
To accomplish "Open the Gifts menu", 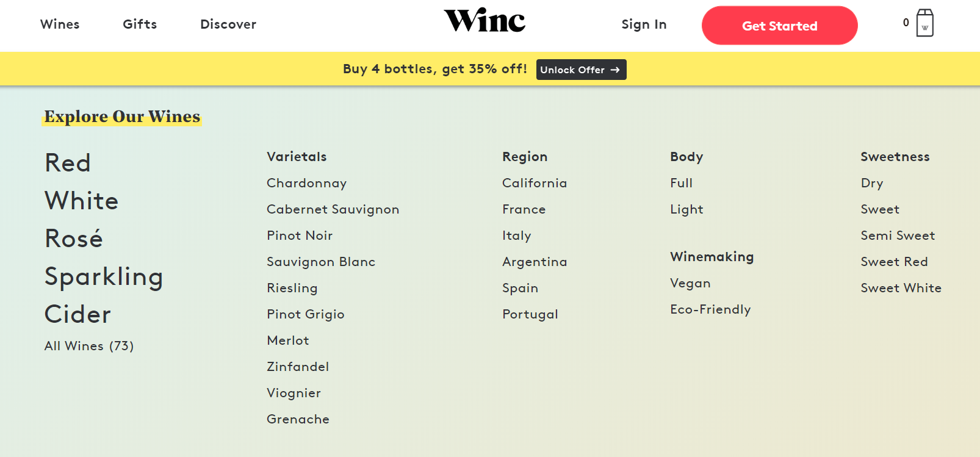I will (140, 24).
